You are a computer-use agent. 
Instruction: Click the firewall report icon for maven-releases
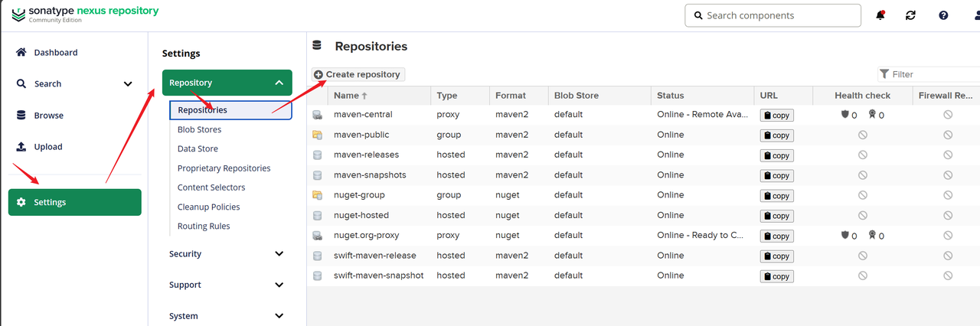click(x=947, y=155)
